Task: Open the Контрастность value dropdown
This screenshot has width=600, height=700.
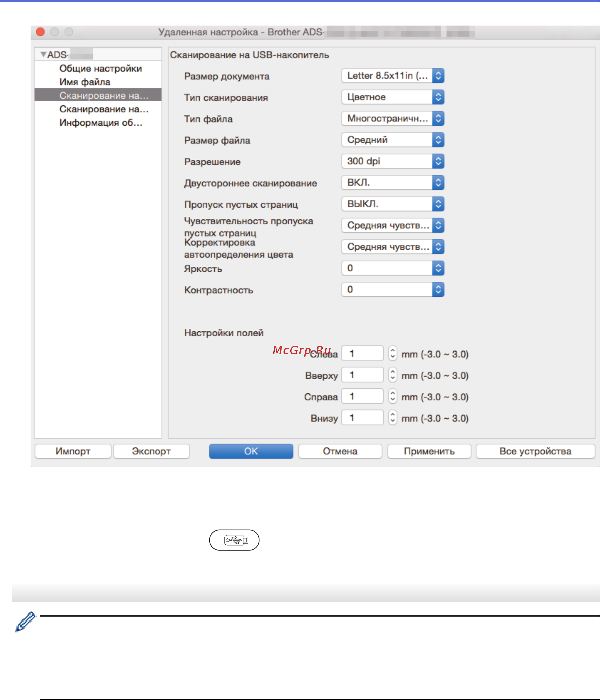Action: 392,290
